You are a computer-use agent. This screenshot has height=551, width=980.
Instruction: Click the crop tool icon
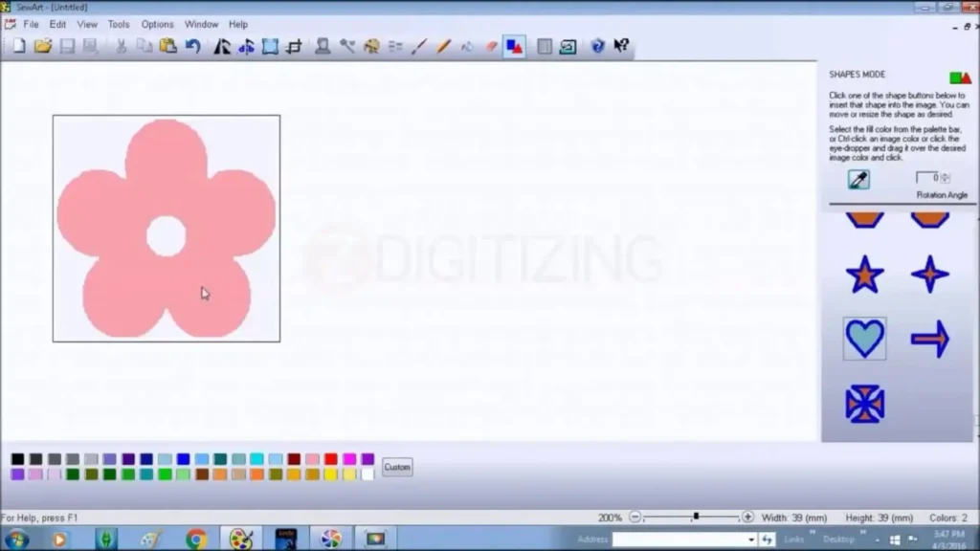[294, 46]
